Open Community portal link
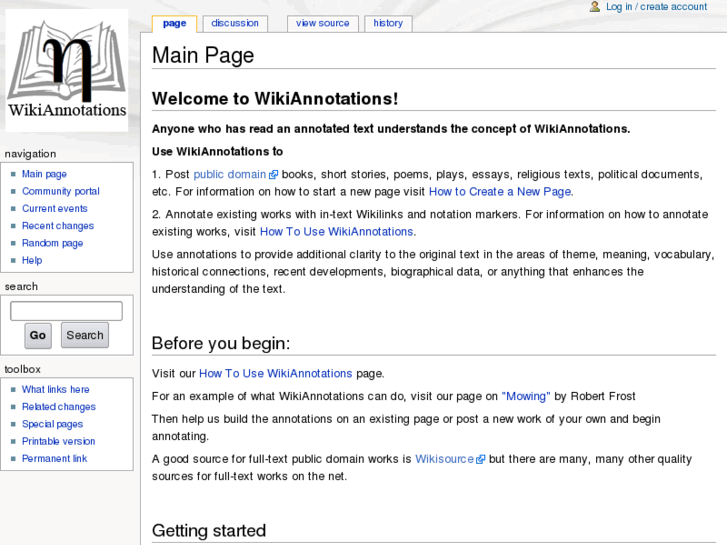 tap(61, 191)
